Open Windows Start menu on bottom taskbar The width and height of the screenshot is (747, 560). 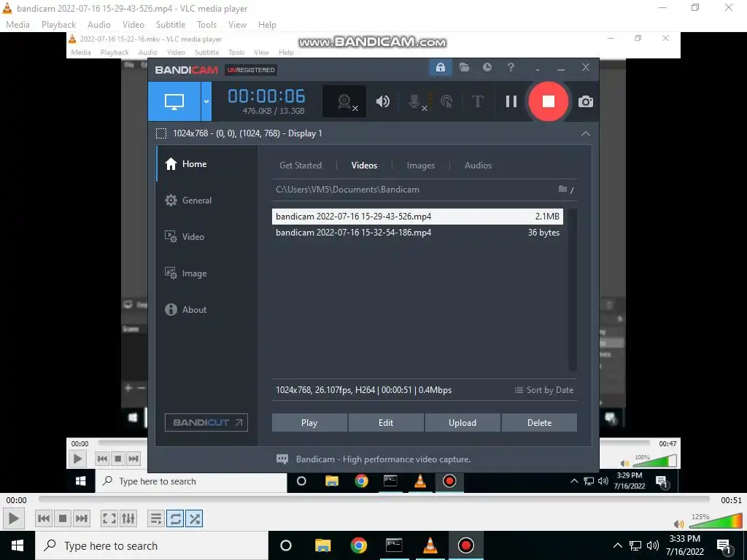coord(18,545)
